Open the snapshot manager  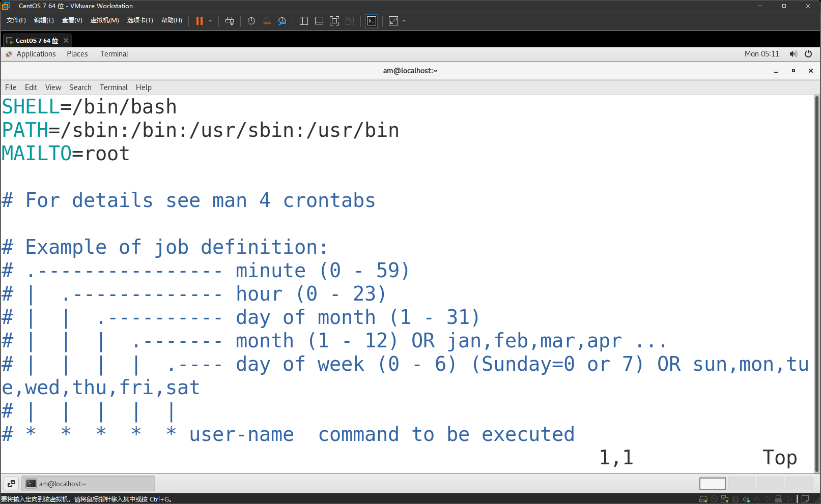(x=282, y=21)
